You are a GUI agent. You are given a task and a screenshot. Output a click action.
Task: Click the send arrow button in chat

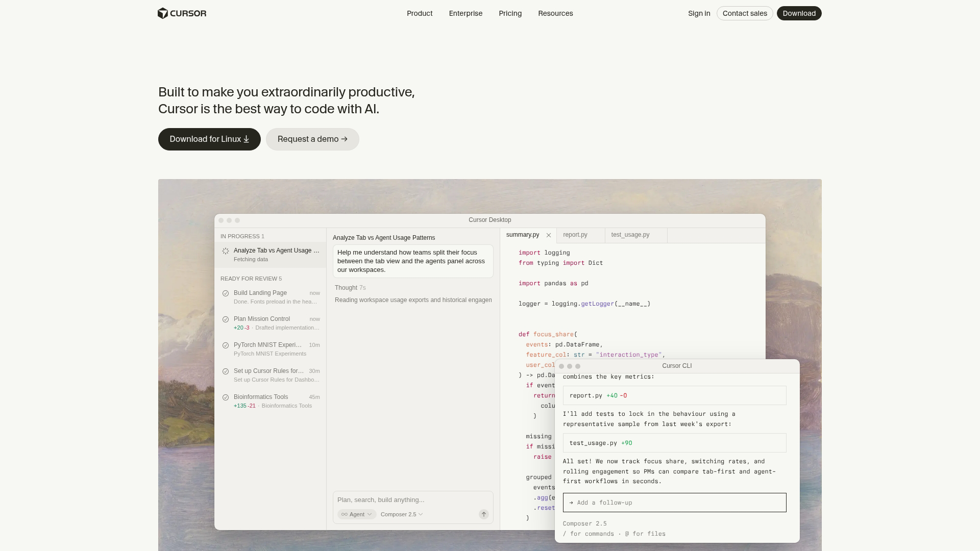click(x=484, y=514)
